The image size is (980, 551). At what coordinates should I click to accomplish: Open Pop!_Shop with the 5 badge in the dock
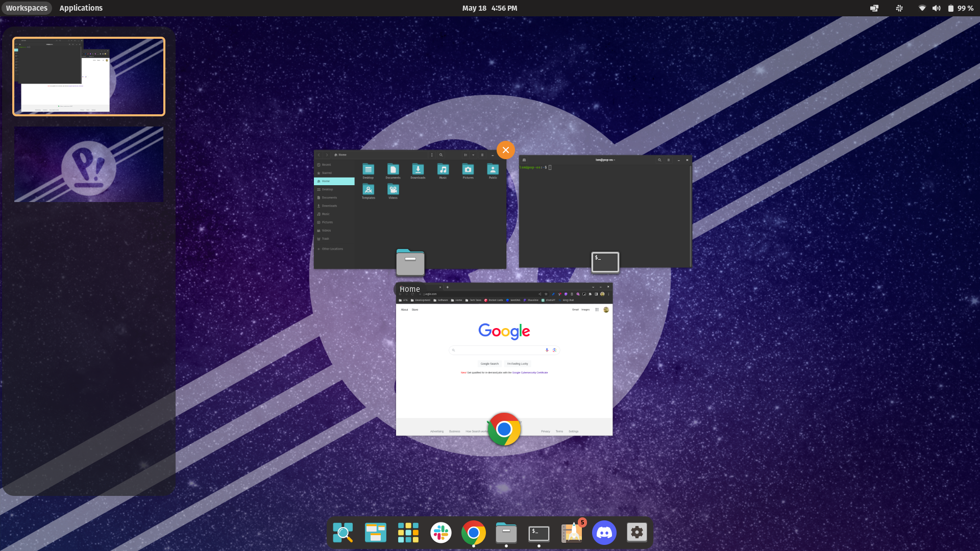click(x=572, y=533)
